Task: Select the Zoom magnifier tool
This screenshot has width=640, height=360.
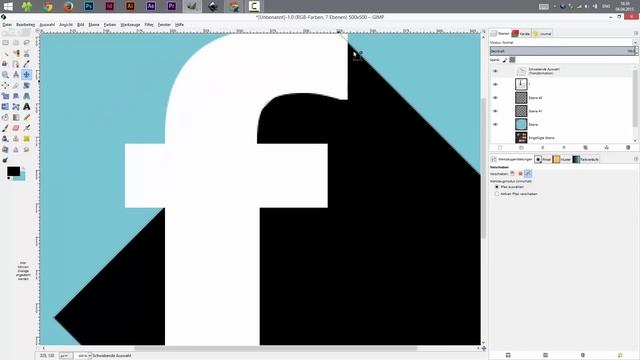Action: pos(5,74)
